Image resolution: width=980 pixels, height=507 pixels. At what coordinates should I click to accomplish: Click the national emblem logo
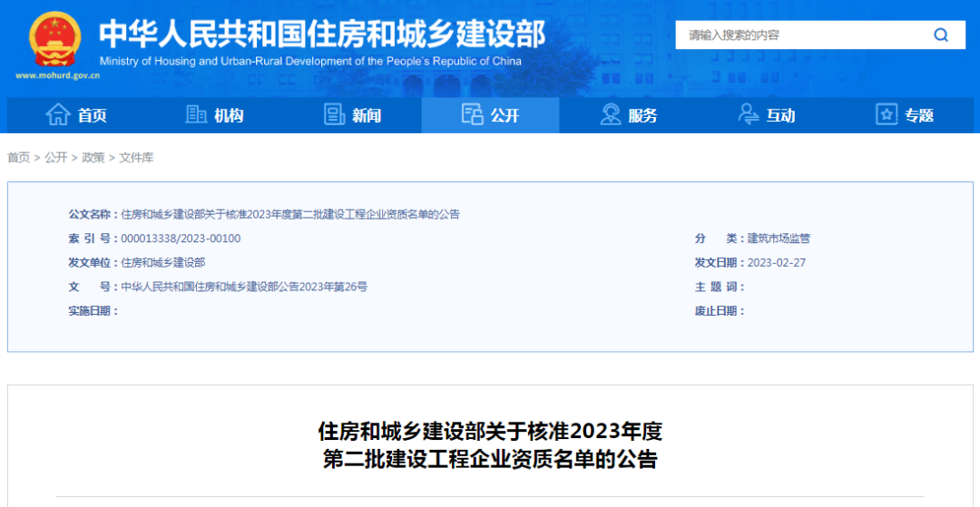pyautogui.click(x=54, y=40)
